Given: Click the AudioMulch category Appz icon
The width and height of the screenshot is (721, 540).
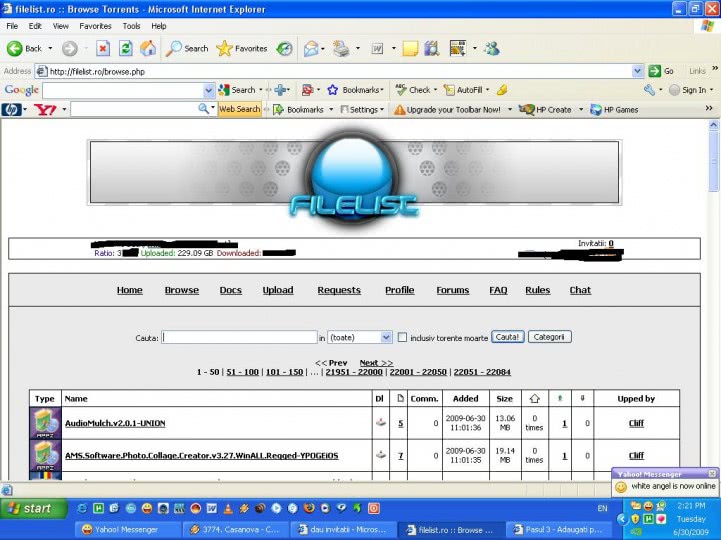Looking at the screenshot, I should pyautogui.click(x=45, y=423).
